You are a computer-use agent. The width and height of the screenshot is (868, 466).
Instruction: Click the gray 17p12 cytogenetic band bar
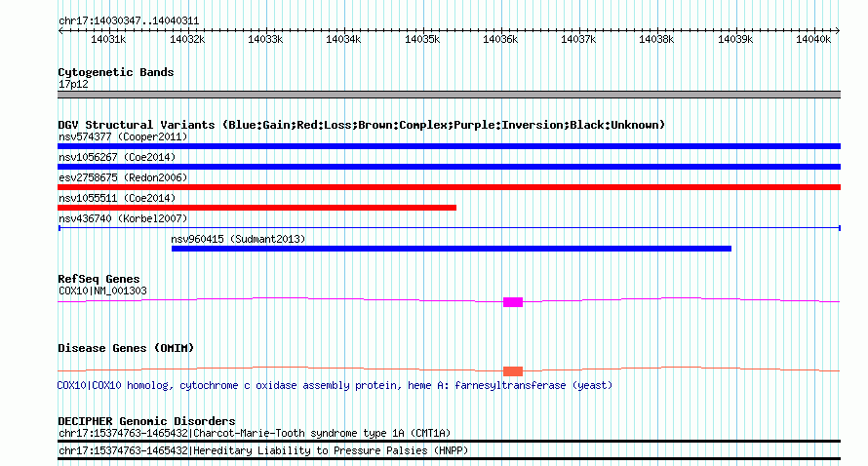point(449,95)
